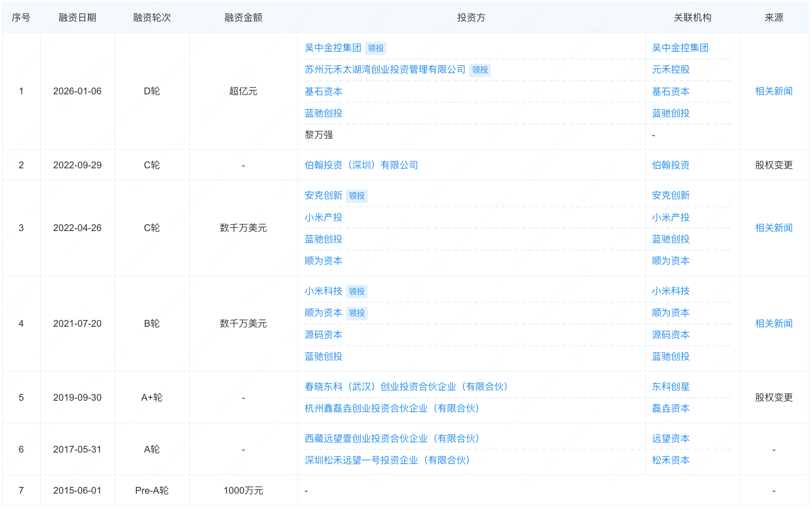Open the 小米产投 investor link
The height and width of the screenshot is (509, 812).
pos(323,217)
